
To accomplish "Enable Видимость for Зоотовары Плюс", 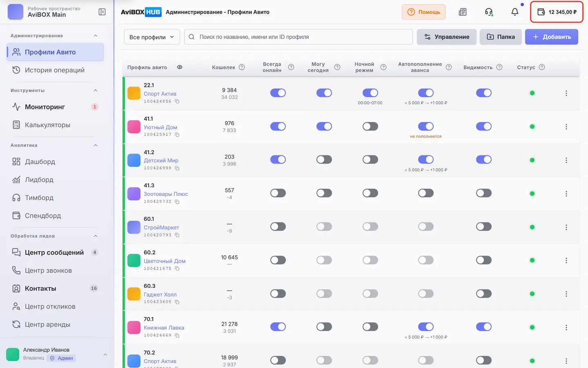I will (x=484, y=193).
